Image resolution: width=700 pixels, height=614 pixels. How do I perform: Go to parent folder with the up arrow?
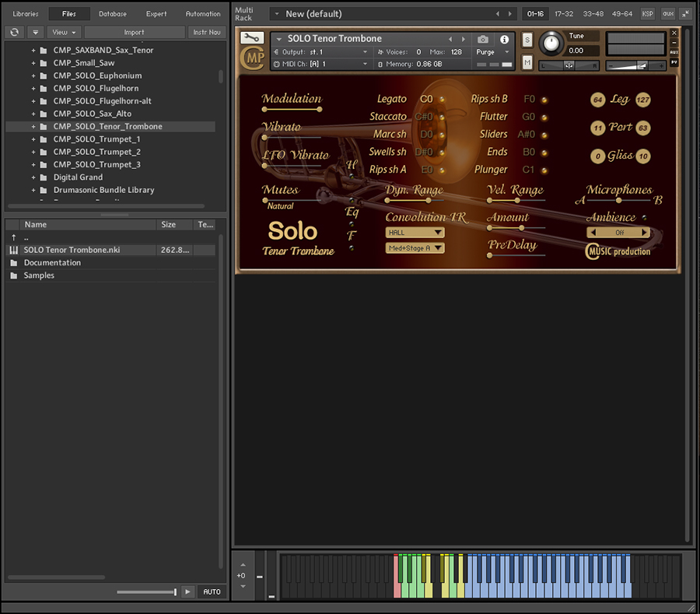(14, 237)
